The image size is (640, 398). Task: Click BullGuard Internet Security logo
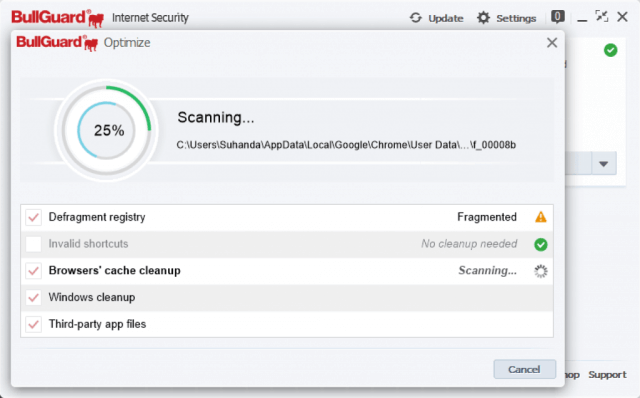(x=57, y=18)
